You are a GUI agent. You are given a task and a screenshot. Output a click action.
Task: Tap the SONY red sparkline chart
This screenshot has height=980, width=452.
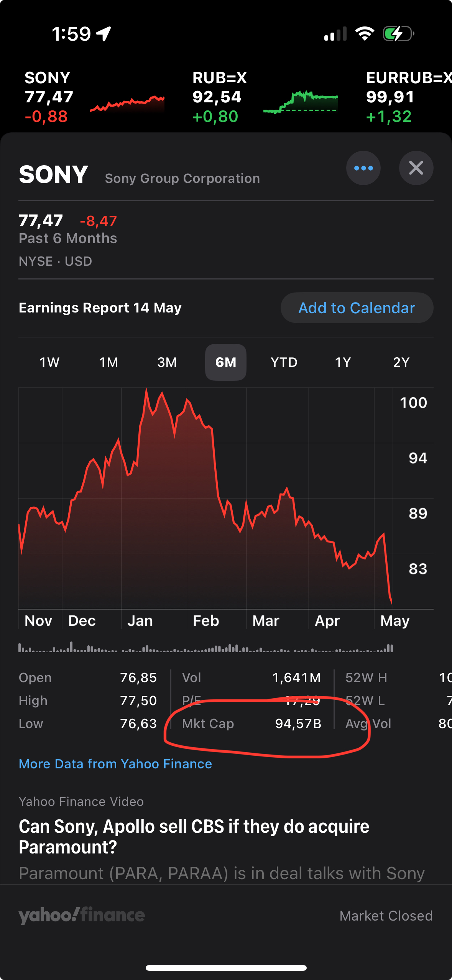127,104
